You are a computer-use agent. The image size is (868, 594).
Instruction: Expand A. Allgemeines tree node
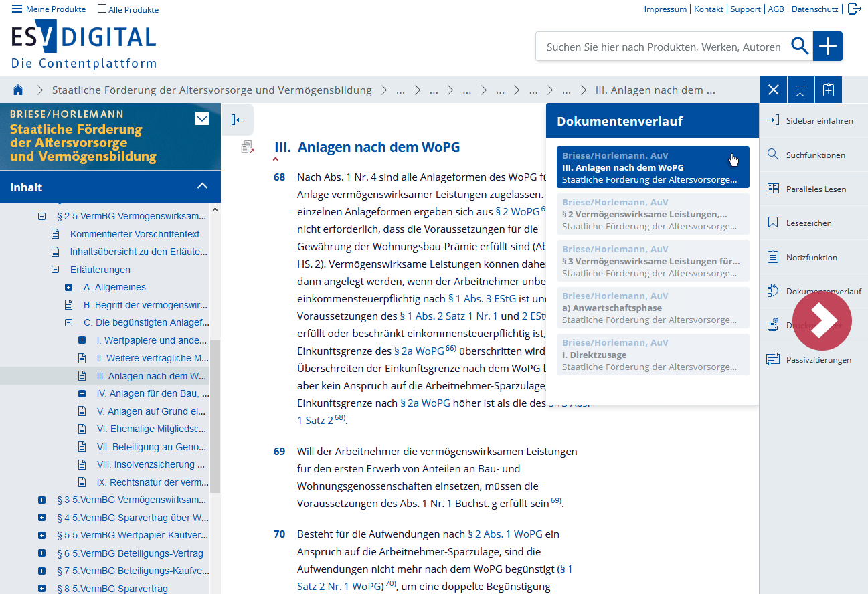coord(68,288)
